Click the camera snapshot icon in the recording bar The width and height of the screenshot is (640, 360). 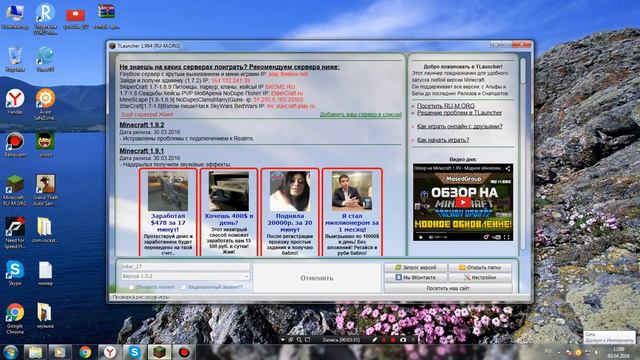tap(403, 340)
